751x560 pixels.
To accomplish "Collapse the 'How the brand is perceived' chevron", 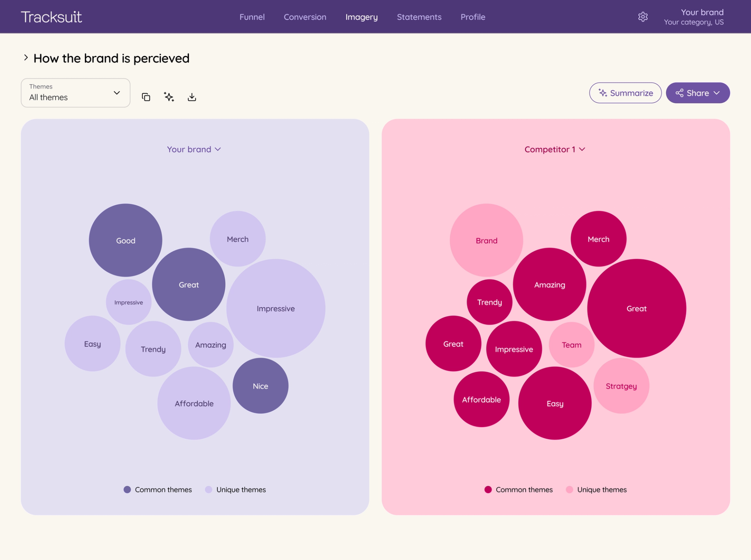I will tap(26, 58).
